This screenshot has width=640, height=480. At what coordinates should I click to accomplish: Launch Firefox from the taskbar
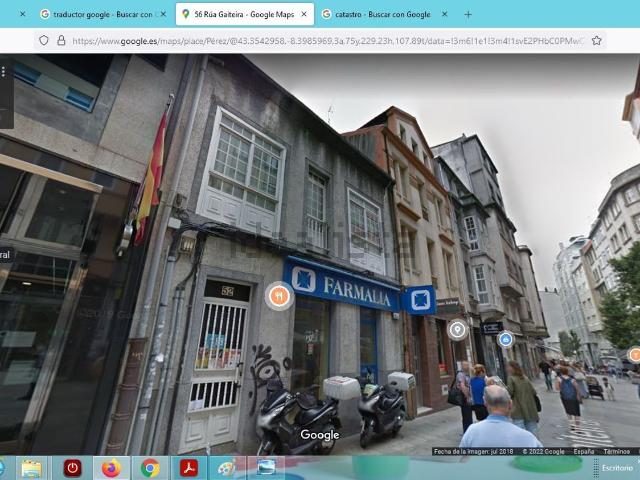[x=111, y=468]
